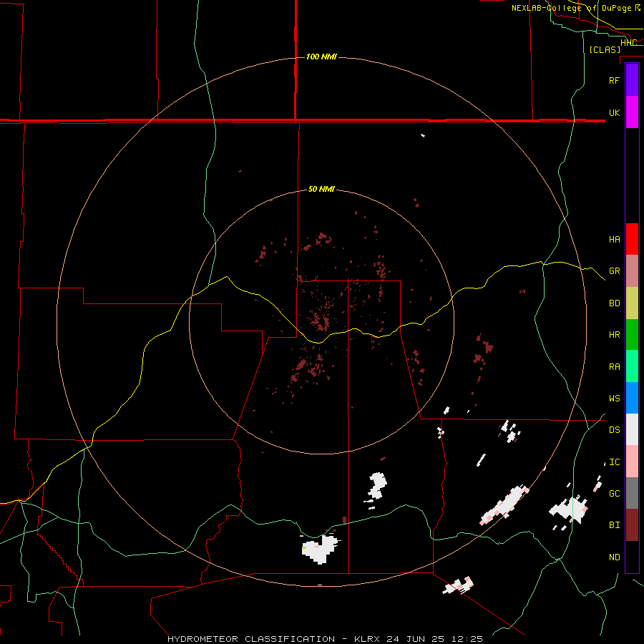Click the HR legend label
Image resolution: width=644 pixels, height=644 pixels.
614,335
